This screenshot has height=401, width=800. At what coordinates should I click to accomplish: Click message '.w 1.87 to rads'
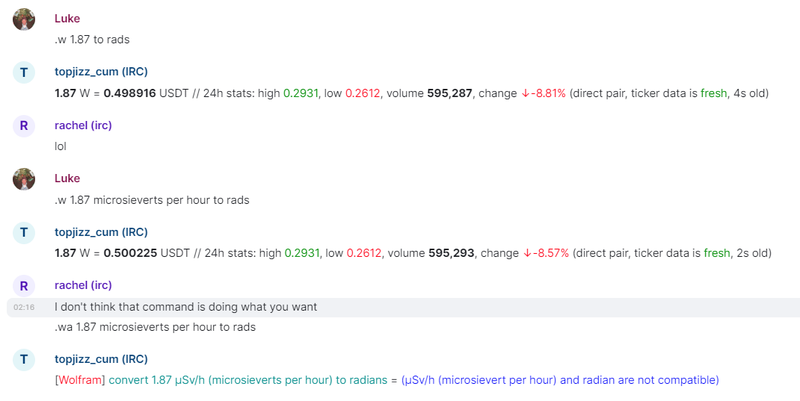pos(92,39)
